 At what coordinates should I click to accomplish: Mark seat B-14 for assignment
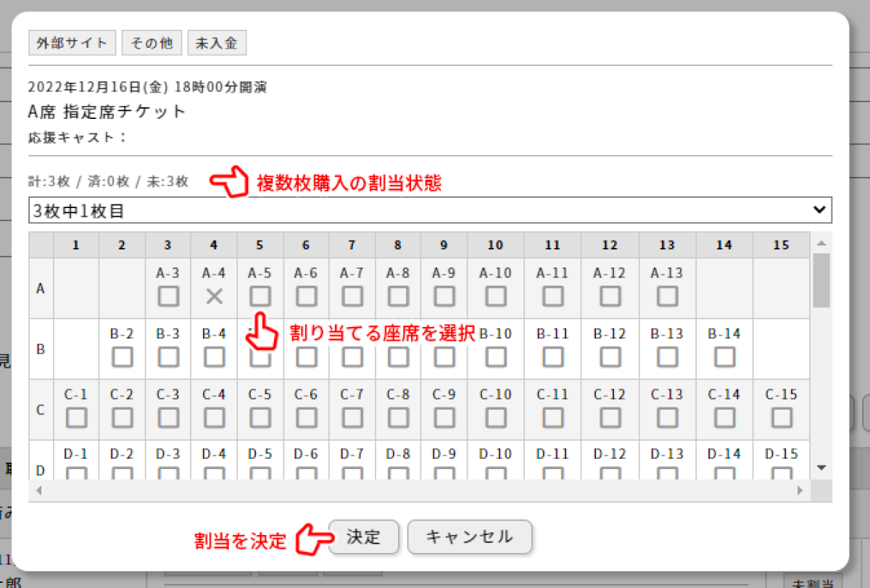click(x=724, y=357)
